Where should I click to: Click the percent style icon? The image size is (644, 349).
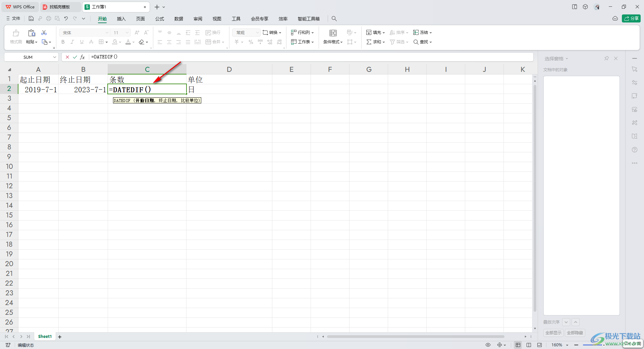(x=251, y=42)
